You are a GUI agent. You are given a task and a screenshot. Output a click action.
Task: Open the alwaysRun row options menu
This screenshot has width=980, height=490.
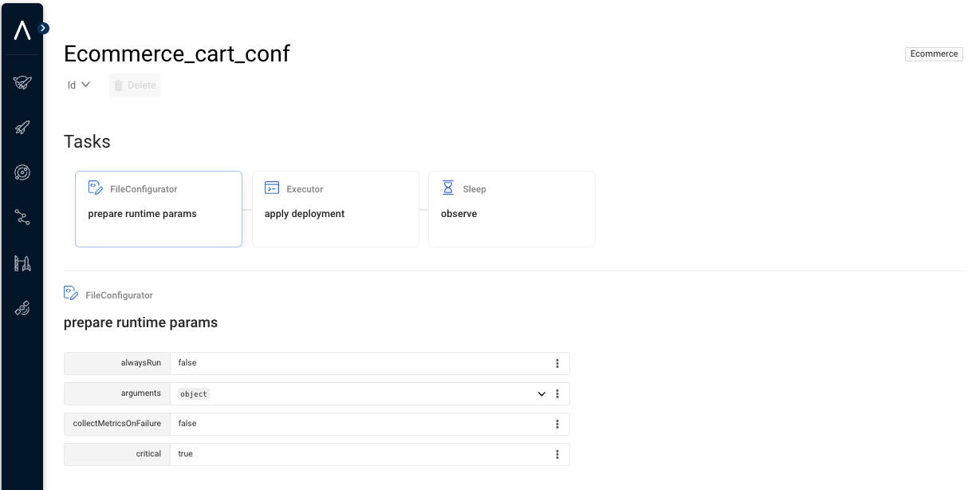[x=557, y=364]
